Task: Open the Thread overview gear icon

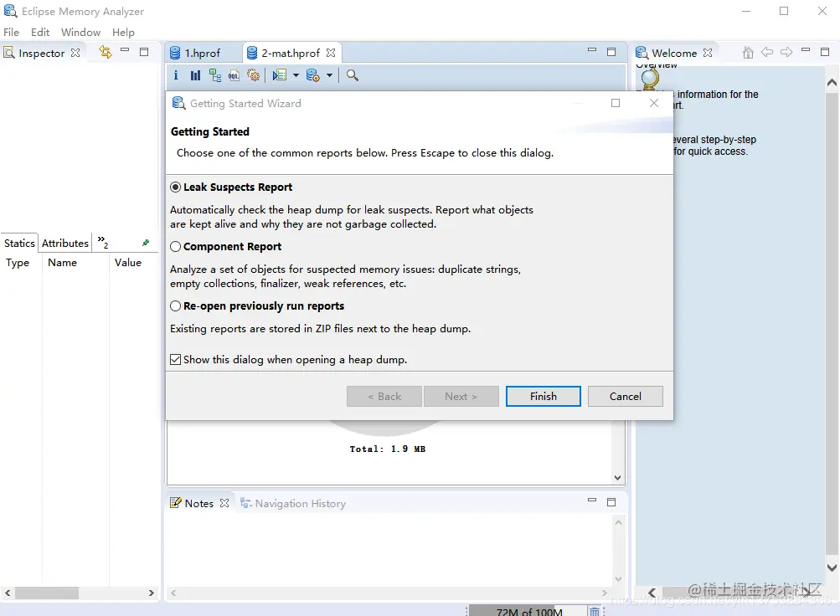Action: 254,75
